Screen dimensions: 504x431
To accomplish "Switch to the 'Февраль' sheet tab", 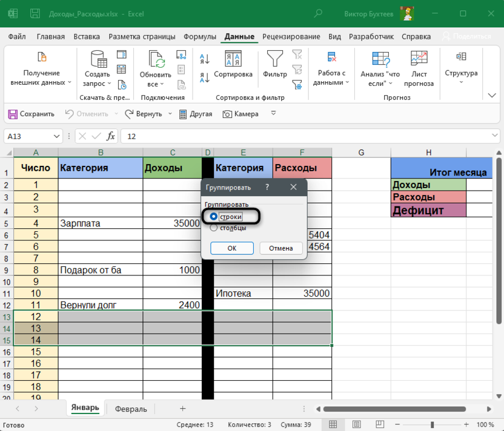I will click(131, 409).
